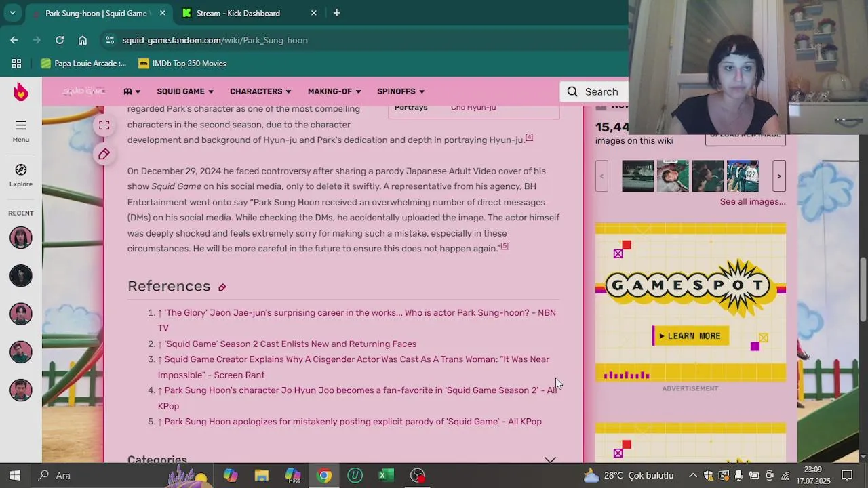This screenshot has width=868, height=488.
Task: Go back with browser back arrow
Action: (x=14, y=40)
